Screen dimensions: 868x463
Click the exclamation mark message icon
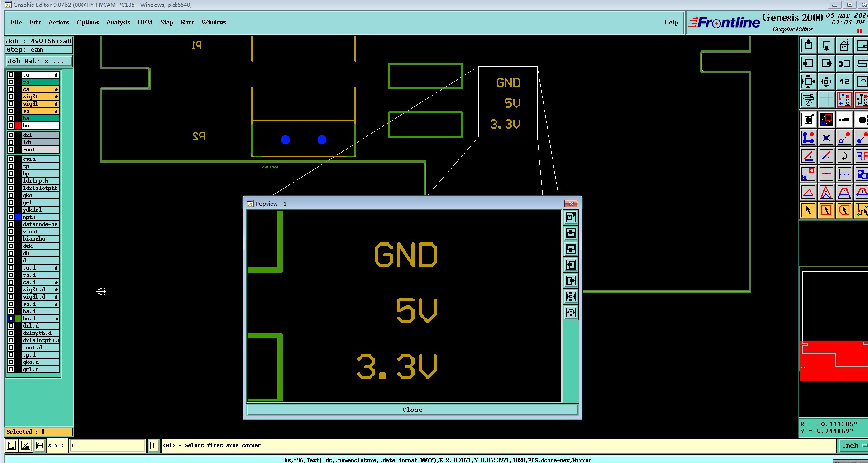pyautogui.click(x=154, y=445)
